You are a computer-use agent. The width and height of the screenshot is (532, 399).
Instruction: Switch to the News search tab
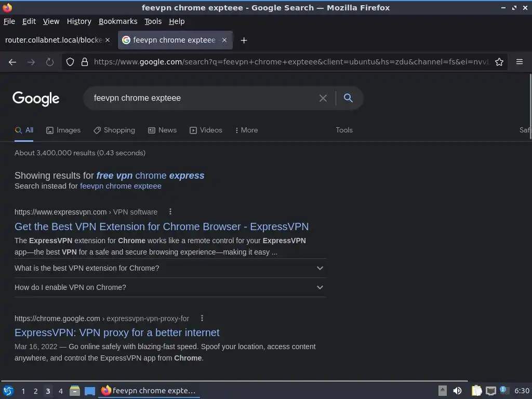pos(163,130)
